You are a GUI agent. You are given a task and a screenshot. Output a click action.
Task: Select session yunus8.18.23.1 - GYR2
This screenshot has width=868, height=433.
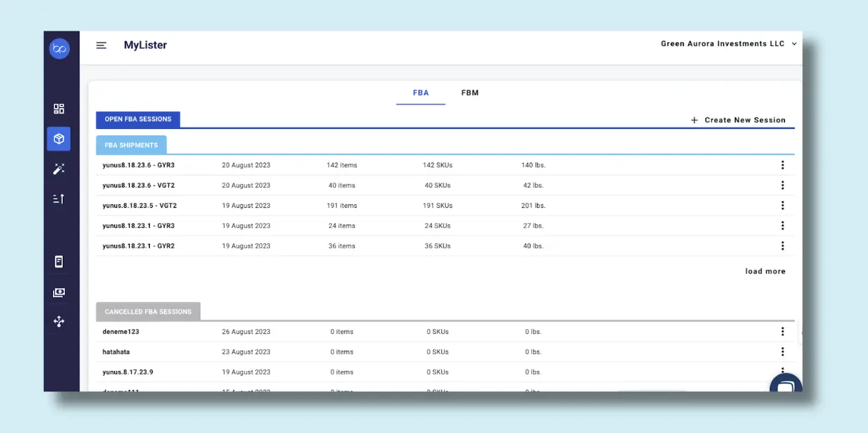(139, 246)
